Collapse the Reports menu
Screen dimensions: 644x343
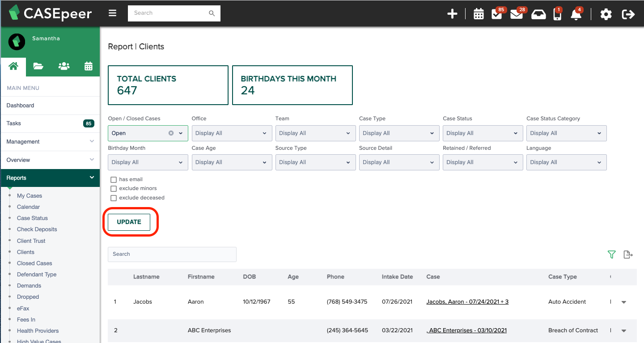tap(50, 178)
